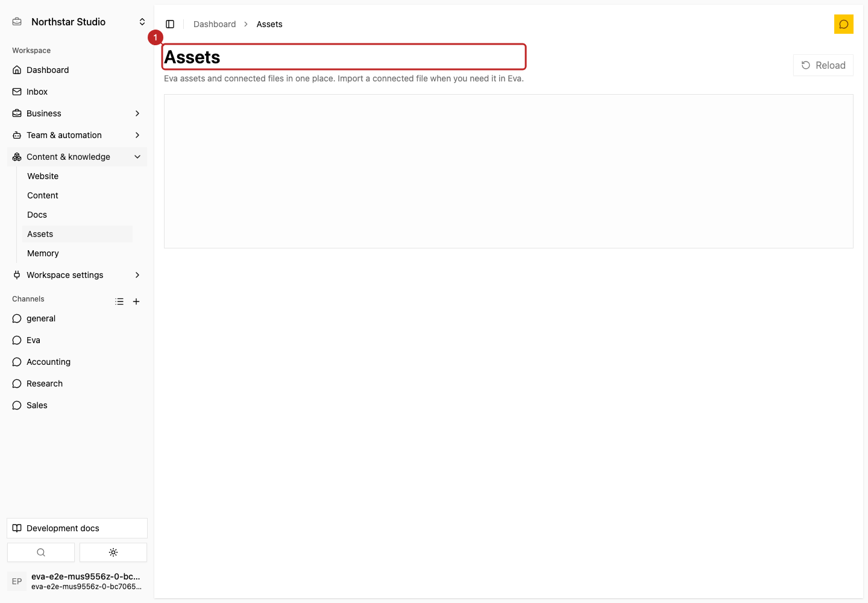Open Docs sub-item in sidebar
The height and width of the screenshot is (603, 868).
click(77, 215)
